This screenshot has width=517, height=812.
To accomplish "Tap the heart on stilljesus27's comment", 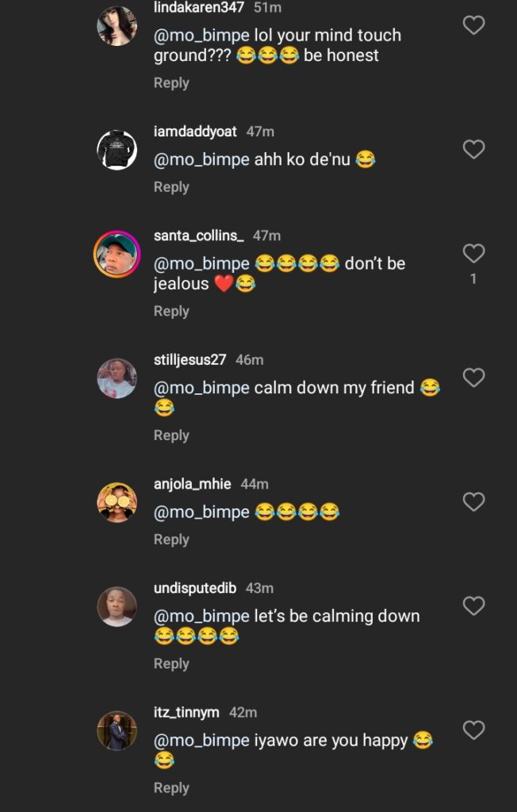I will coord(473,377).
